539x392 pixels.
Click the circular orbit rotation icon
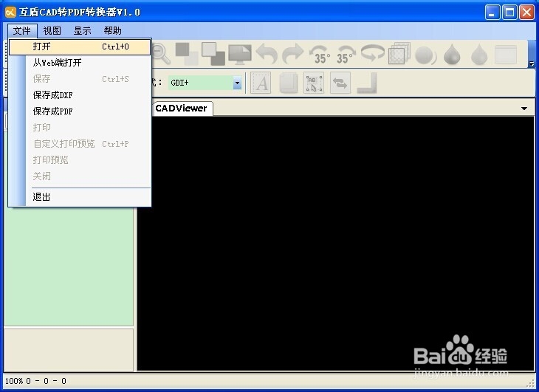[373, 54]
